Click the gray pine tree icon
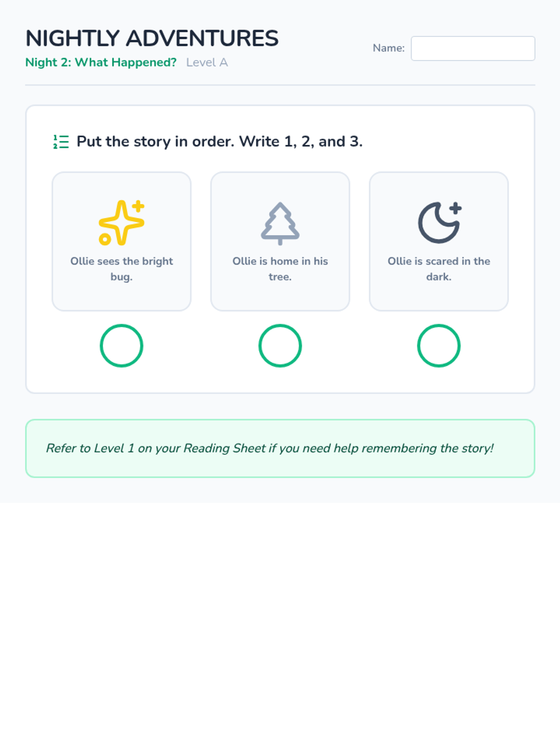The width and height of the screenshot is (560, 747). click(x=280, y=223)
